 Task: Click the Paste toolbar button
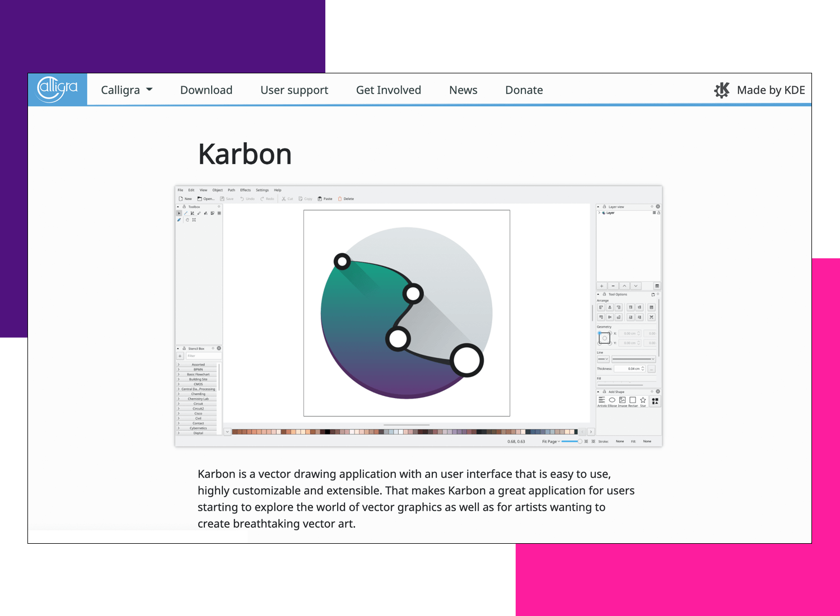coord(325,199)
